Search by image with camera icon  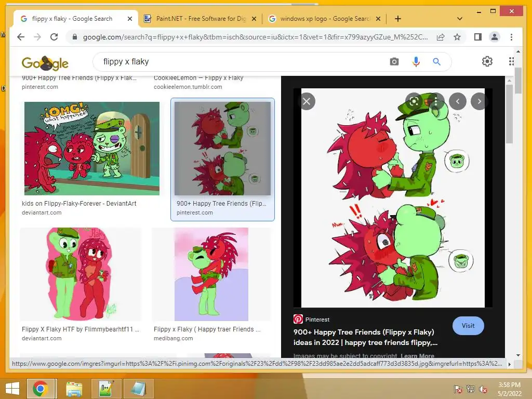tap(394, 62)
